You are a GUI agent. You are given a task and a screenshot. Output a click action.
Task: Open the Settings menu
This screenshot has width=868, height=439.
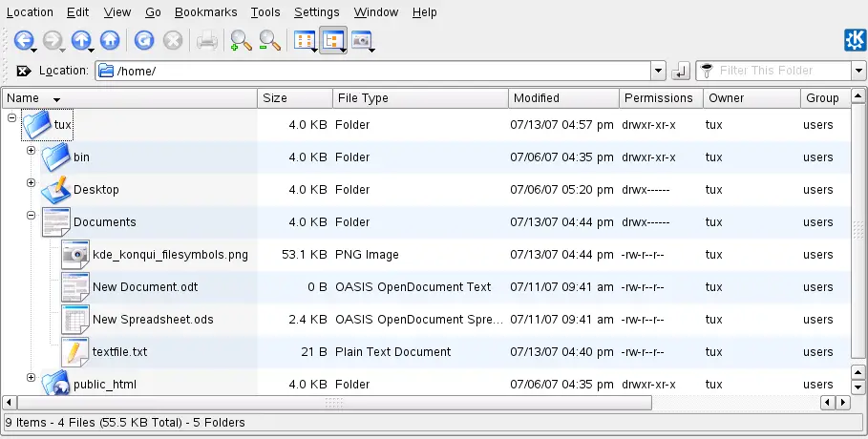316,12
